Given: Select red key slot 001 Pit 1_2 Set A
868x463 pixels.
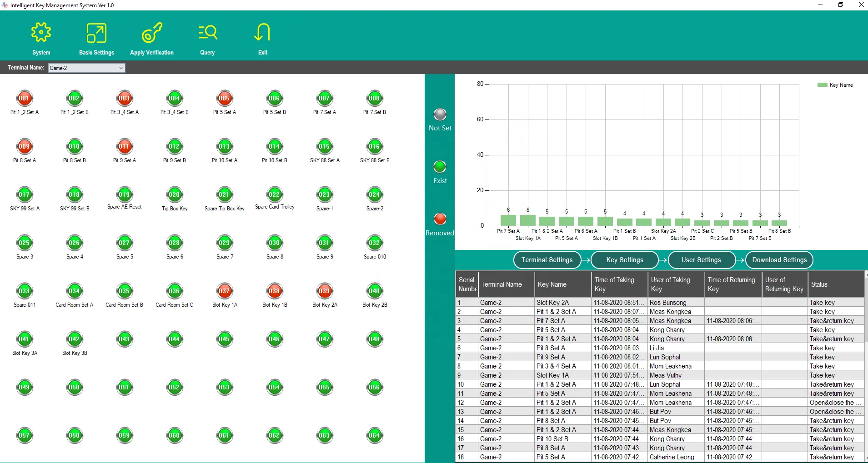Looking at the screenshot, I should (x=25, y=99).
